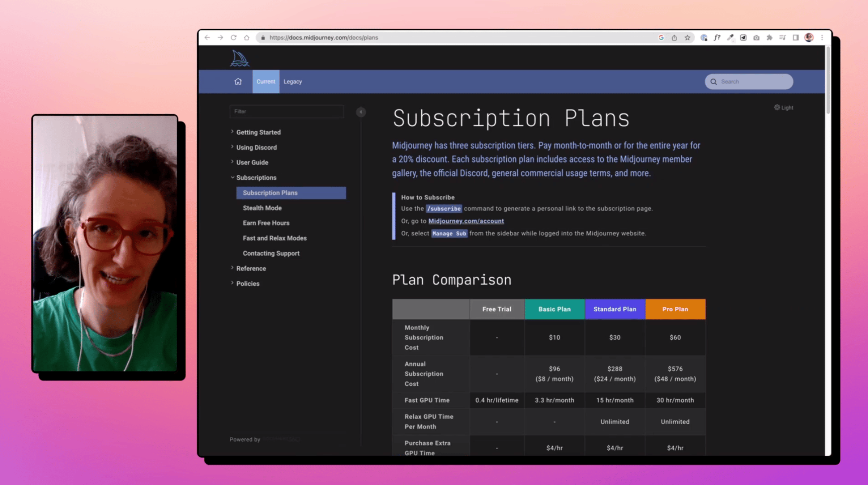Open the paper plane send extension
The height and width of the screenshot is (485, 868).
point(743,38)
